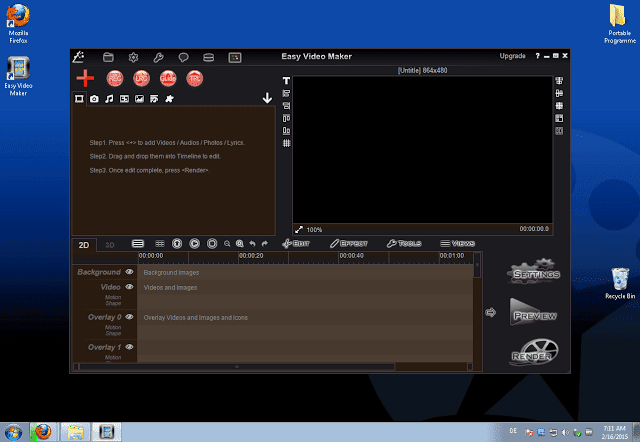Hide the Background track with eye icon
The image size is (640, 442).
pyautogui.click(x=129, y=272)
